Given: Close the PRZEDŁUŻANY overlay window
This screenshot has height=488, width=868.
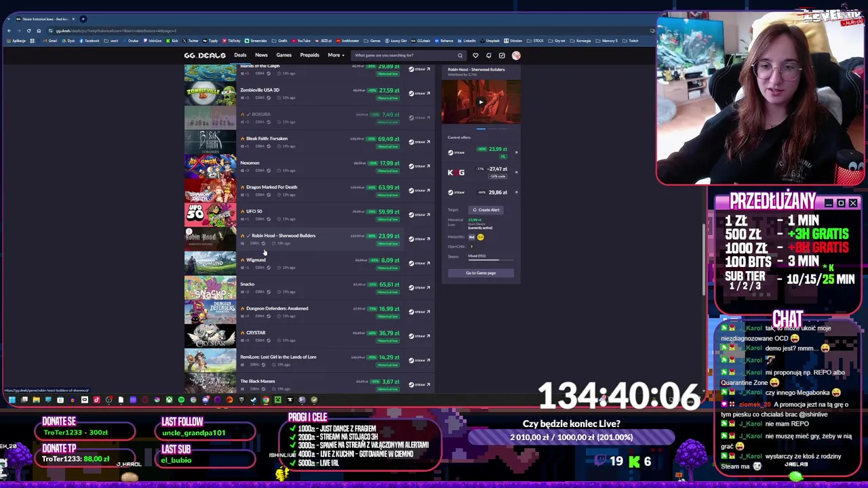Looking at the screenshot, I should pos(853,203).
